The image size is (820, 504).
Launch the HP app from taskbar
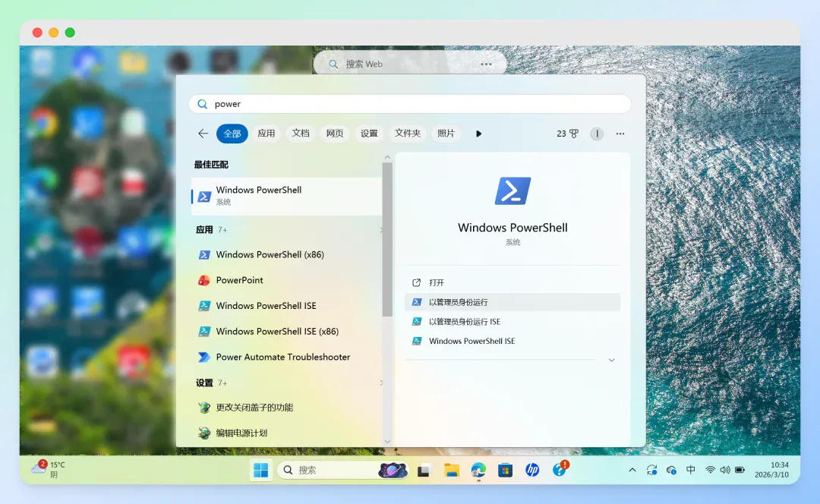[x=532, y=470]
